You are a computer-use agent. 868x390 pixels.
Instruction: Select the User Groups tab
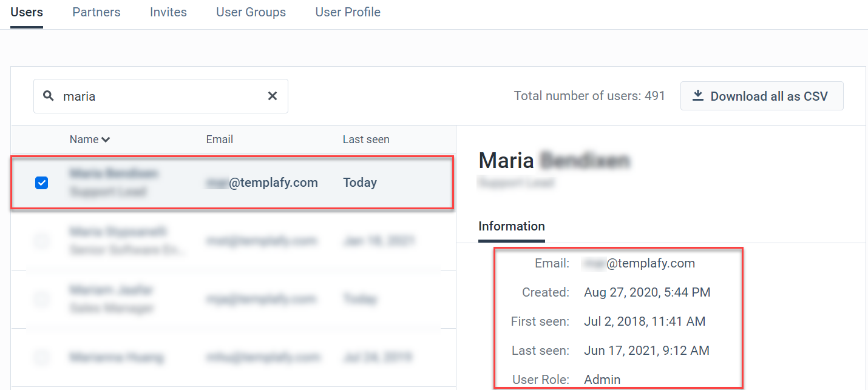251,12
